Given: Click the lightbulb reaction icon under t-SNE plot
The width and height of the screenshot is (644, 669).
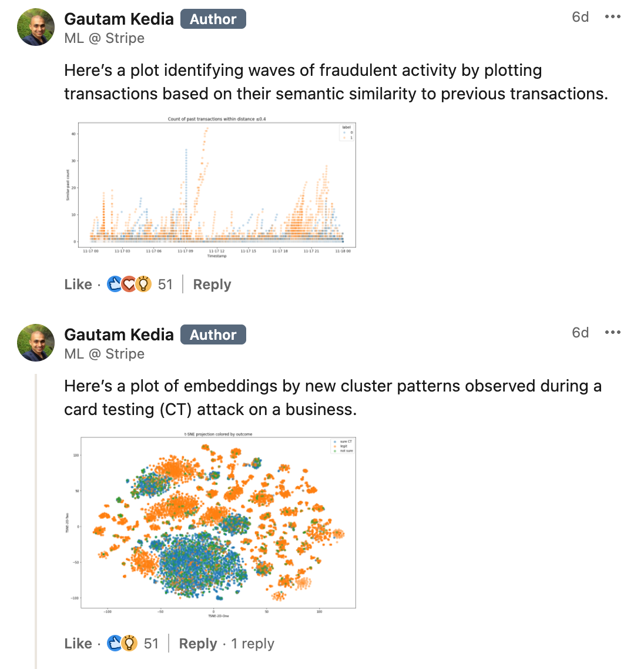Looking at the screenshot, I should click(x=129, y=644).
